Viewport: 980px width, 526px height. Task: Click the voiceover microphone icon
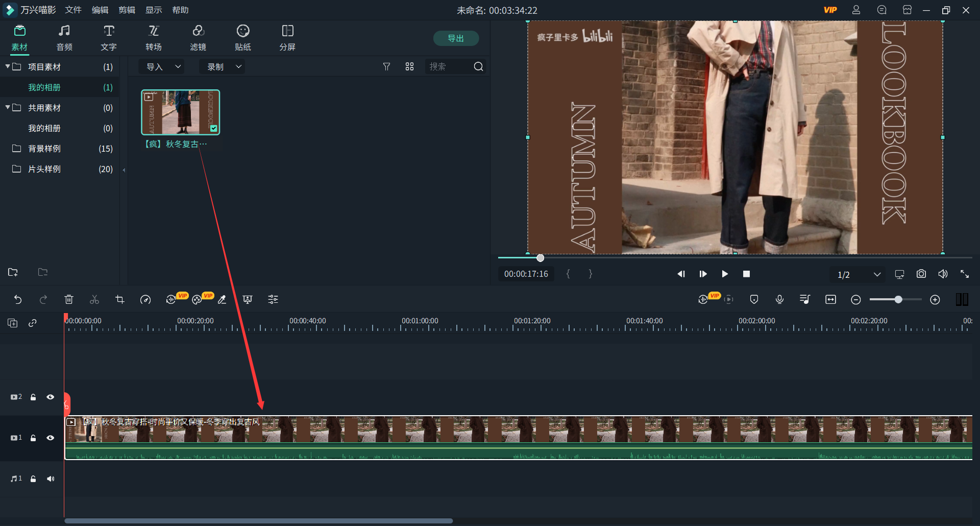tap(779, 300)
